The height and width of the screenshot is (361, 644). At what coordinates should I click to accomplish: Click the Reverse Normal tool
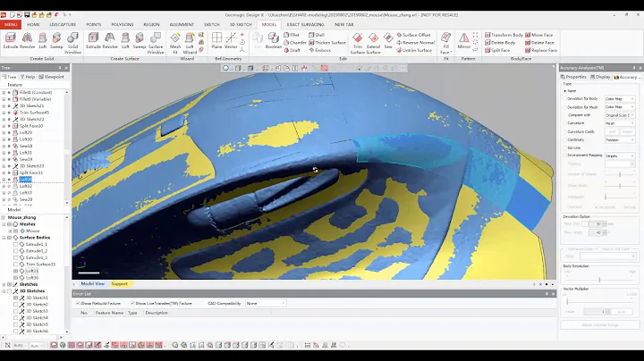[415, 43]
